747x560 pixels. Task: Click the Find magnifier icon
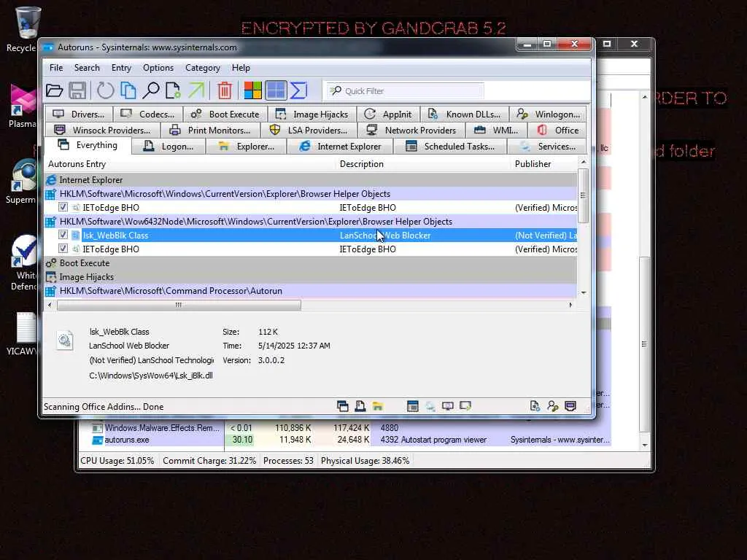(x=150, y=90)
